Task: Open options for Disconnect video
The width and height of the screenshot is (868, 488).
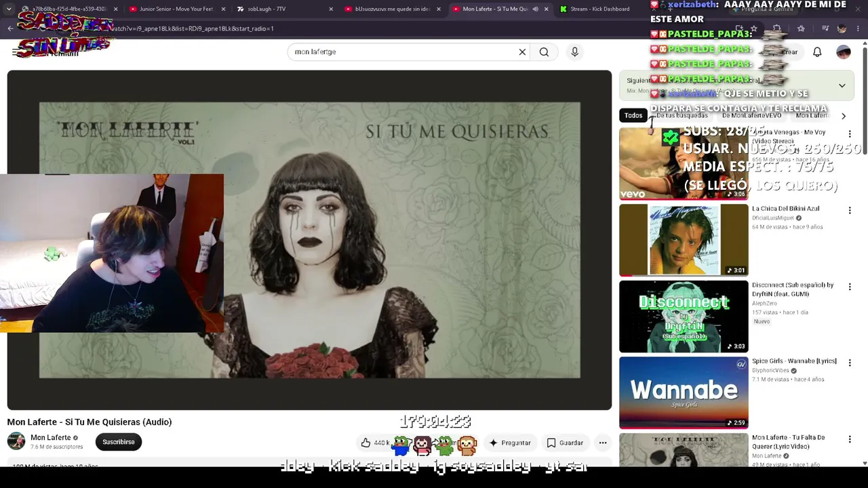Action: coord(849,287)
